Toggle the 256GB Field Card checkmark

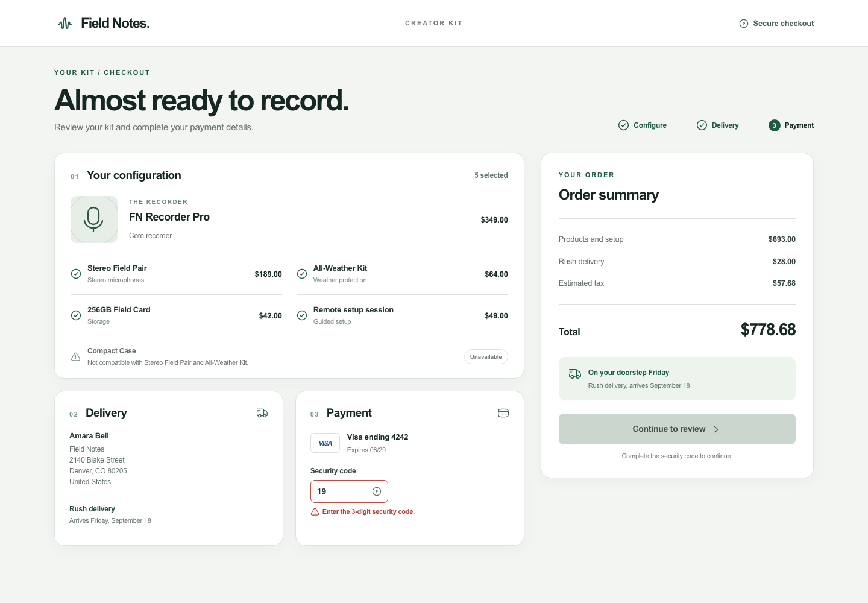coord(76,315)
